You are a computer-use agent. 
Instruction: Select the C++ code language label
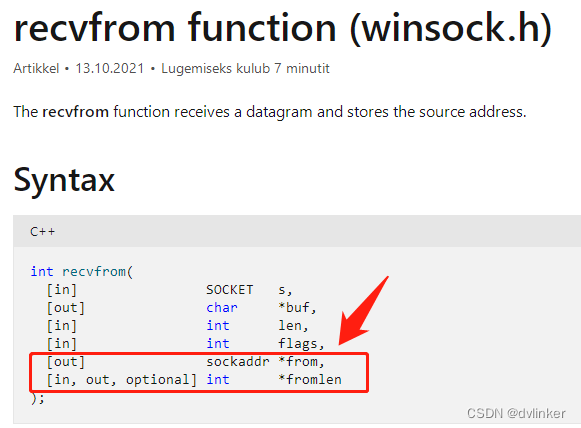[x=43, y=232]
